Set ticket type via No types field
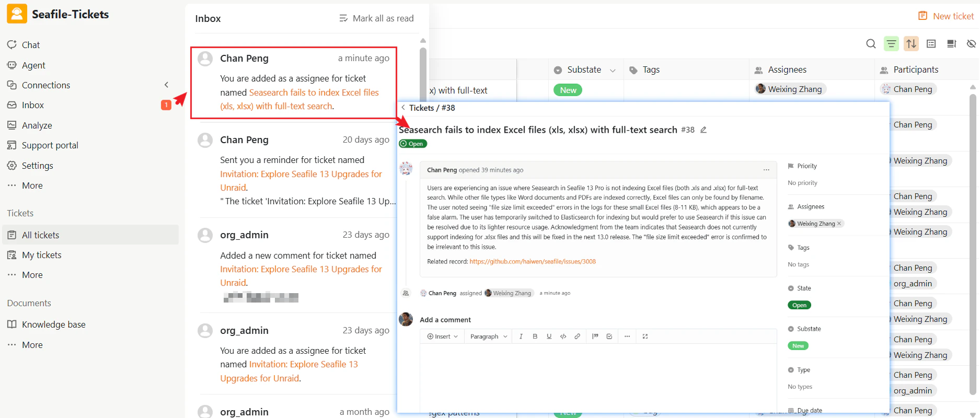980x418 pixels. (800, 387)
